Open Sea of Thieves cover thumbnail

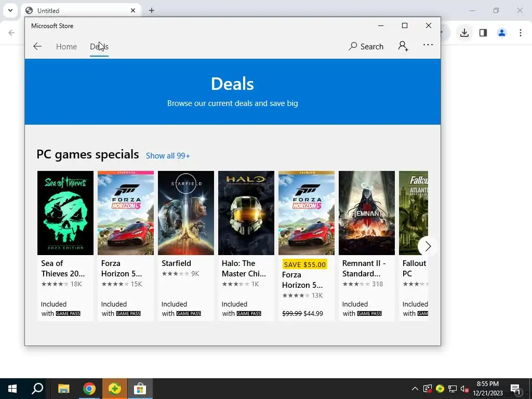(x=65, y=212)
